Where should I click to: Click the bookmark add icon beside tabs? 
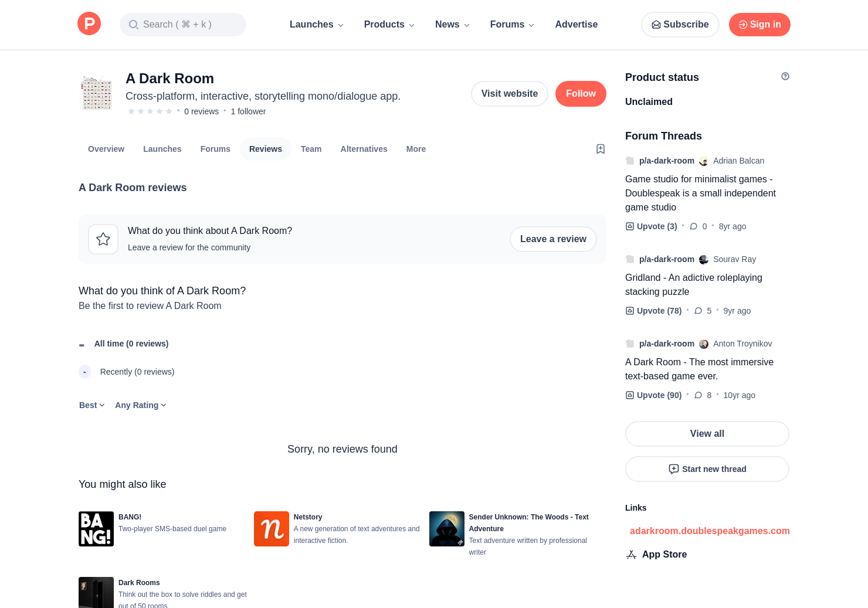pos(601,149)
